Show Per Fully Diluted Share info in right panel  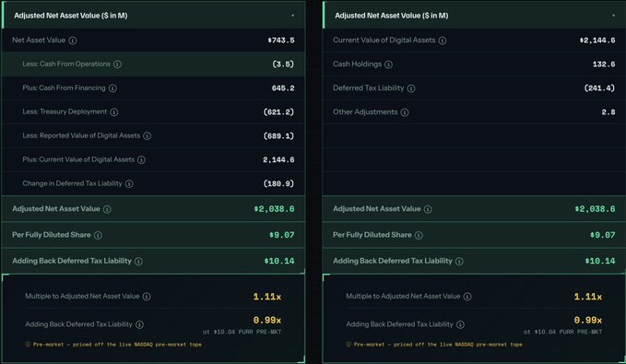419,235
